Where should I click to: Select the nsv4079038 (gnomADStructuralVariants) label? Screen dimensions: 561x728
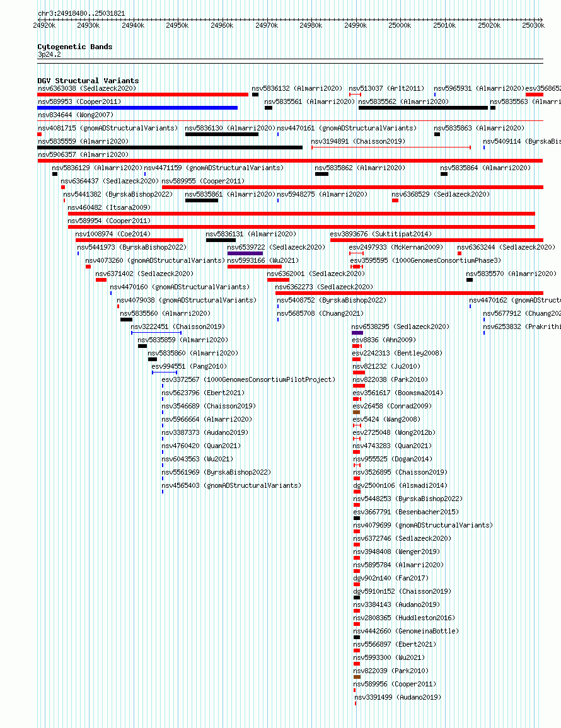[x=187, y=300]
